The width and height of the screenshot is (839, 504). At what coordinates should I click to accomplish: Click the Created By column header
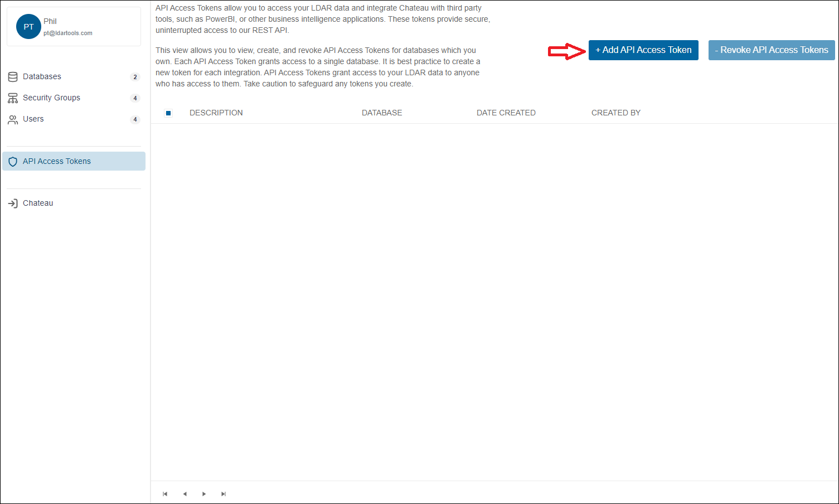(615, 113)
